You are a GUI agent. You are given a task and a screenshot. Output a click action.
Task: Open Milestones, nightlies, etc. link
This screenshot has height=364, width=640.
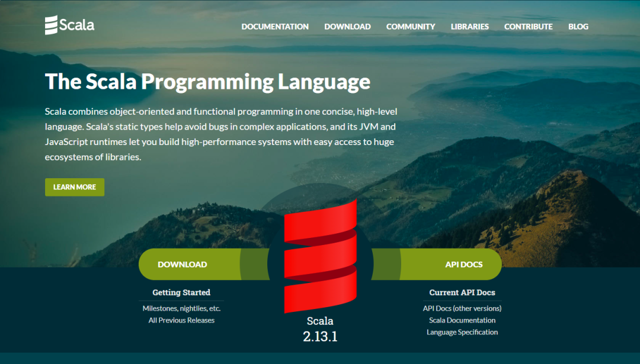pos(182,308)
